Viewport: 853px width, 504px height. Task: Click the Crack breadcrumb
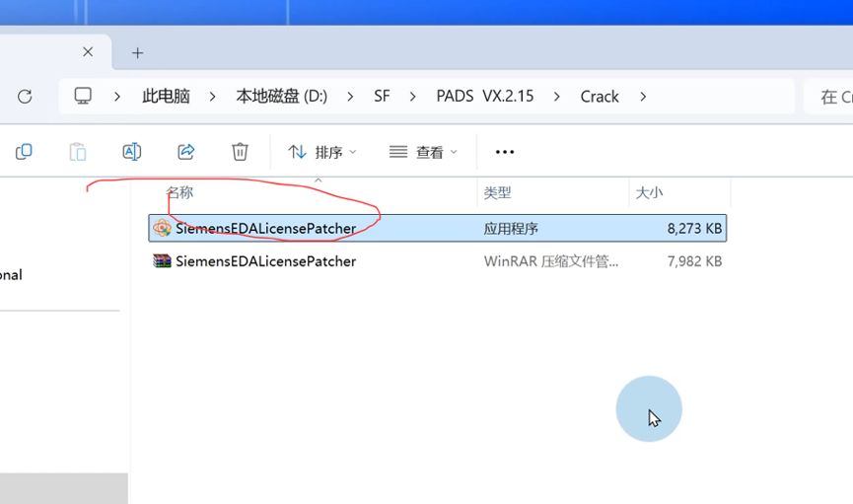(600, 97)
